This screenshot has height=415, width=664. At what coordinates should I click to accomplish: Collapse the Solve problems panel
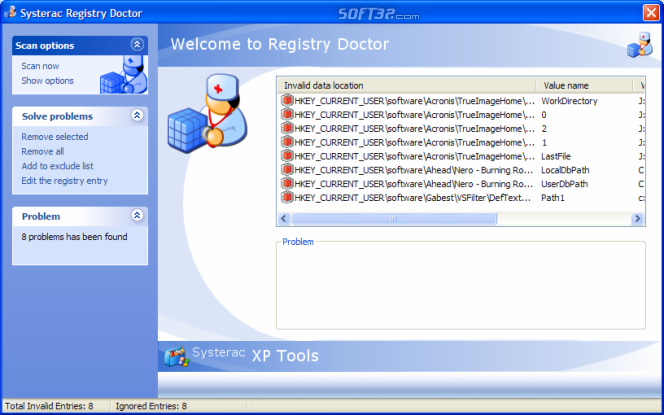tap(137, 115)
